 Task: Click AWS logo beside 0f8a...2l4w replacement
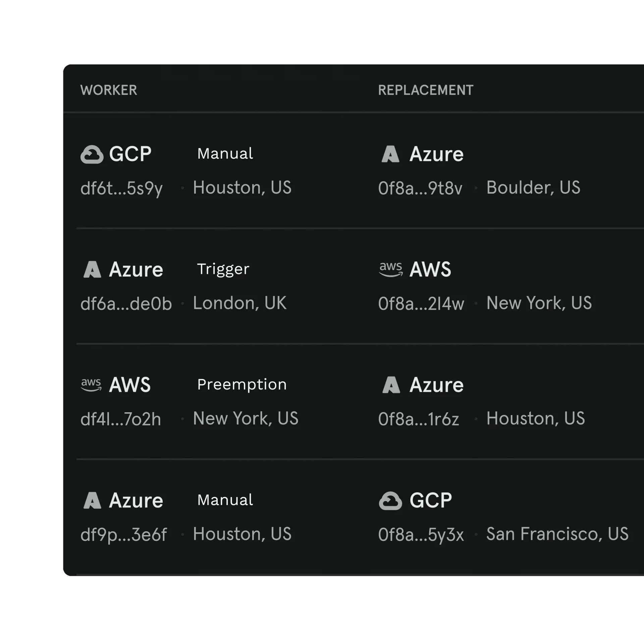pyautogui.click(x=391, y=269)
